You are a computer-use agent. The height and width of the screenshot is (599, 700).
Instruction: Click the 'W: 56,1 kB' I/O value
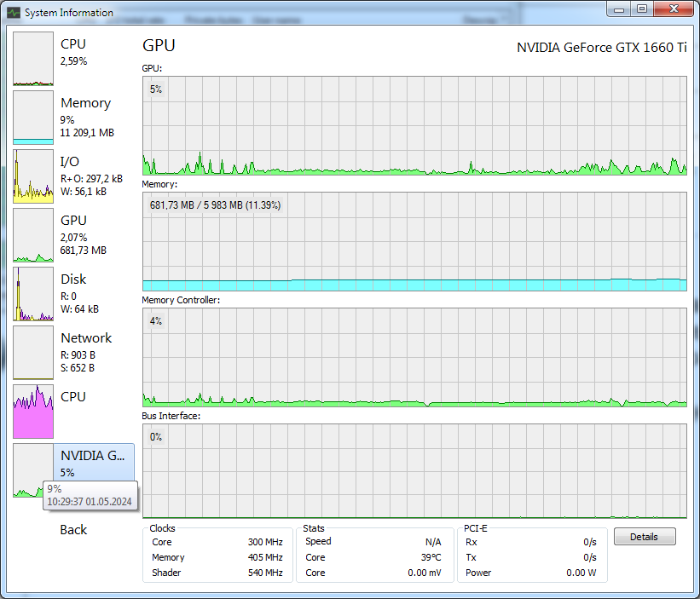coord(84,192)
